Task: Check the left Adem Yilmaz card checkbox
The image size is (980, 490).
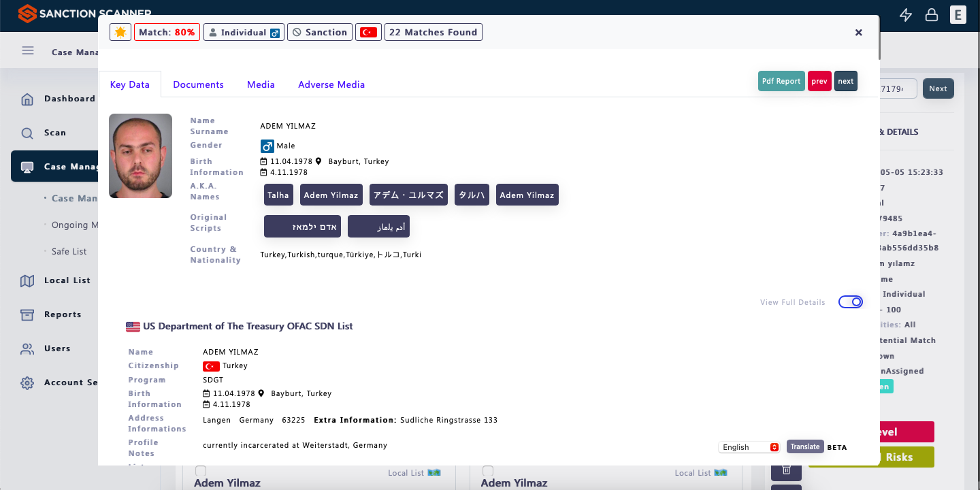Action: (201, 471)
